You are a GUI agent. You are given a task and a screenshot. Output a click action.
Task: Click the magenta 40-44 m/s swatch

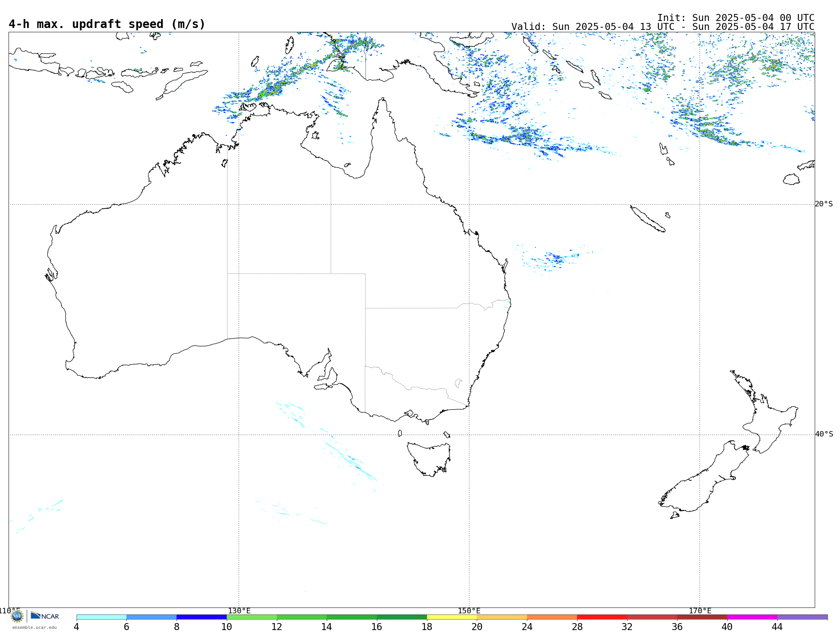(752, 617)
